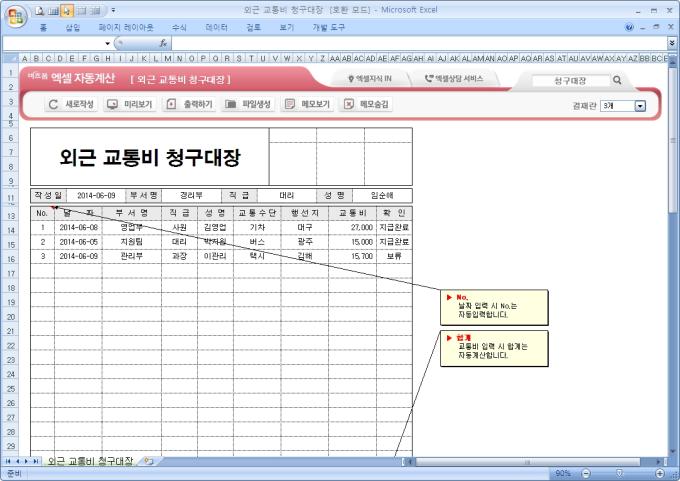
Task: Click the blue Excel help icon
Action: 629,27
